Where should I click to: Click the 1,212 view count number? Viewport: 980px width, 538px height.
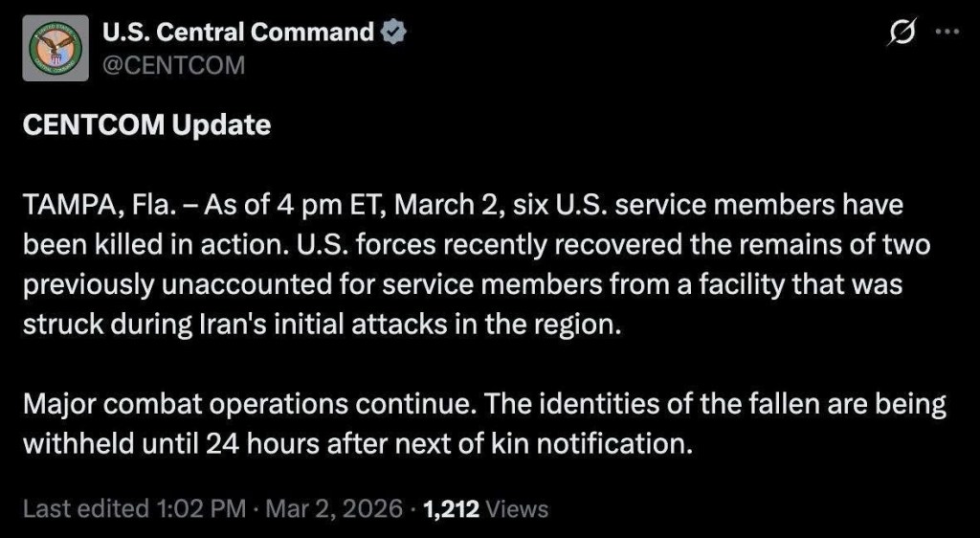pyautogui.click(x=451, y=508)
